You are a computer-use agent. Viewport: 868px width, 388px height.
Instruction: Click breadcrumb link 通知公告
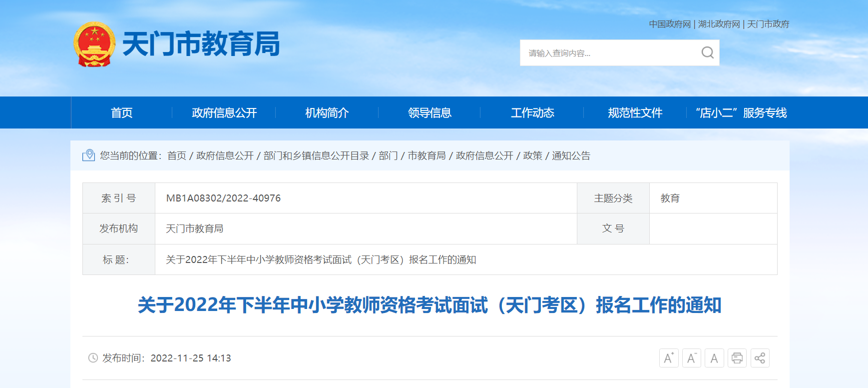(571, 155)
